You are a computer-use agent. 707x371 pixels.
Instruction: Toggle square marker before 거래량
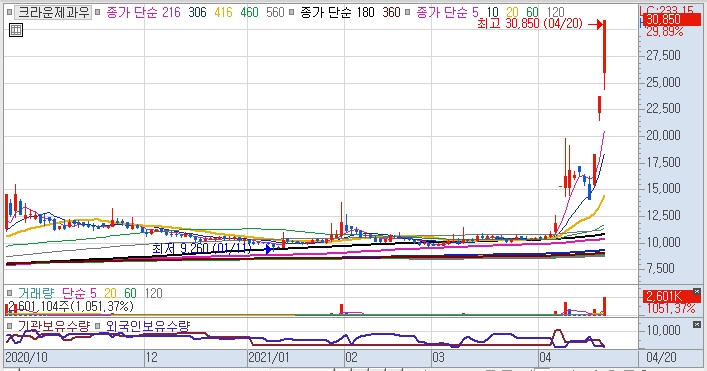coord(9,293)
